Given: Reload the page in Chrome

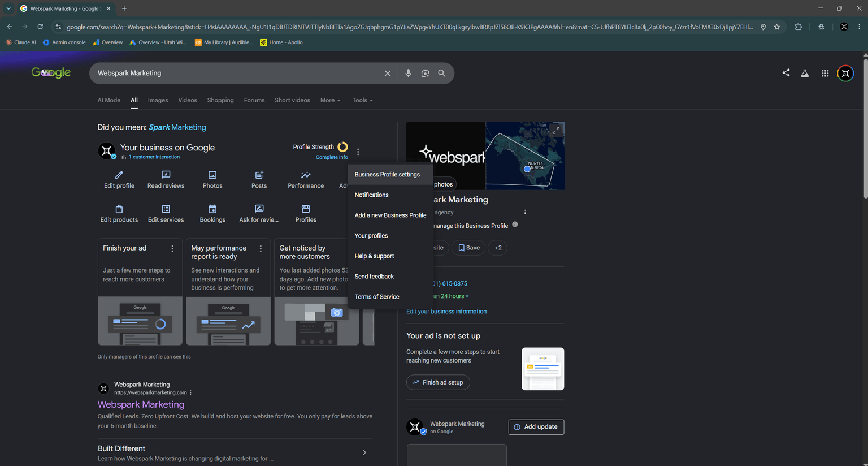Looking at the screenshot, I should pos(40,27).
